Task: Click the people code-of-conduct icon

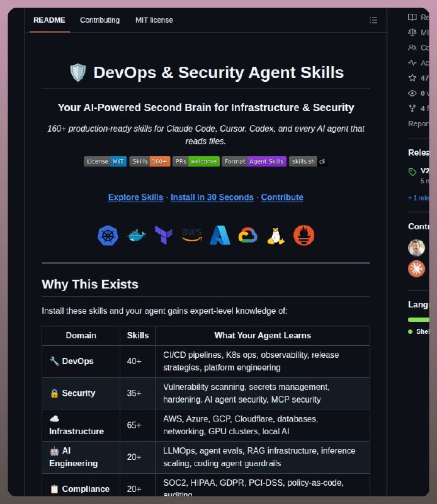Action: (412, 48)
